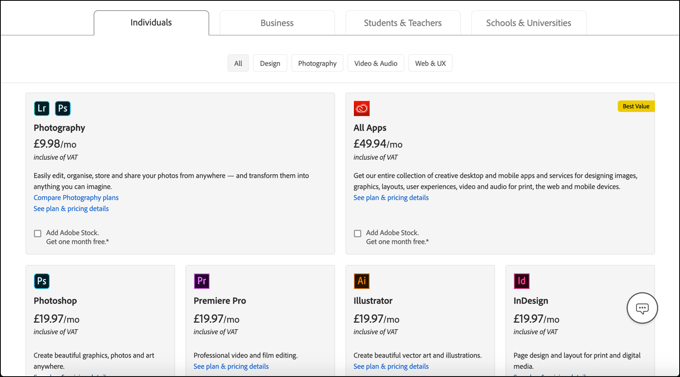Screen dimensions: 680x377
Task: Click the Photoshop app icon above Photoshop title
Action: click(x=42, y=281)
